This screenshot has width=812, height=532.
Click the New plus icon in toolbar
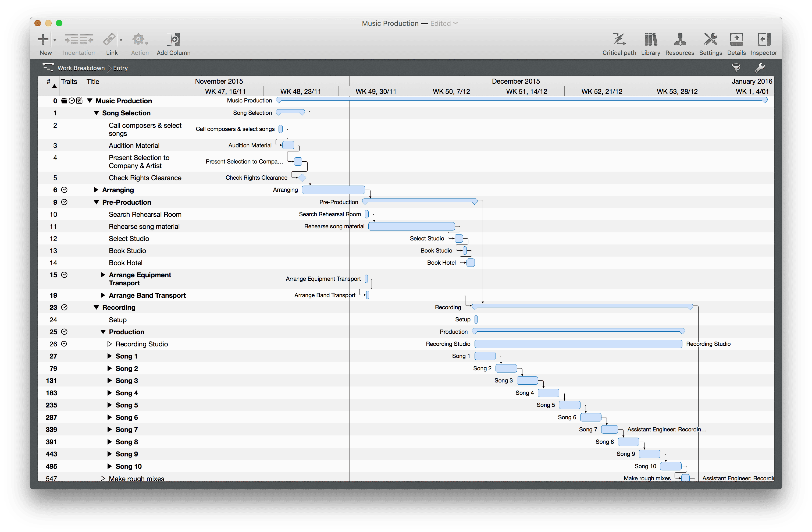(43, 40)
